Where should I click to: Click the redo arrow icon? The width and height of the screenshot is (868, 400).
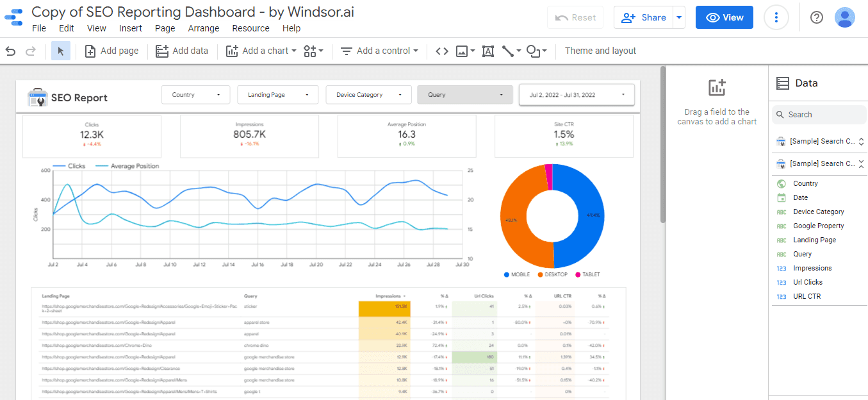(x=30, y=51)
